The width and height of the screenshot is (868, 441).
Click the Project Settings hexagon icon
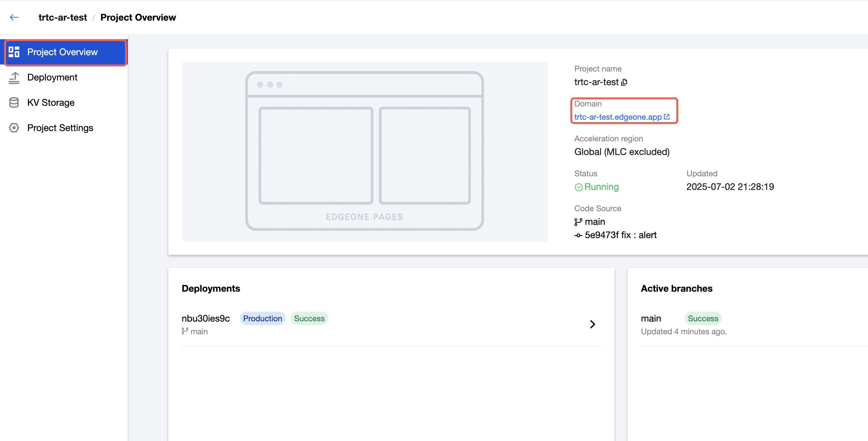tap(14, 128)
